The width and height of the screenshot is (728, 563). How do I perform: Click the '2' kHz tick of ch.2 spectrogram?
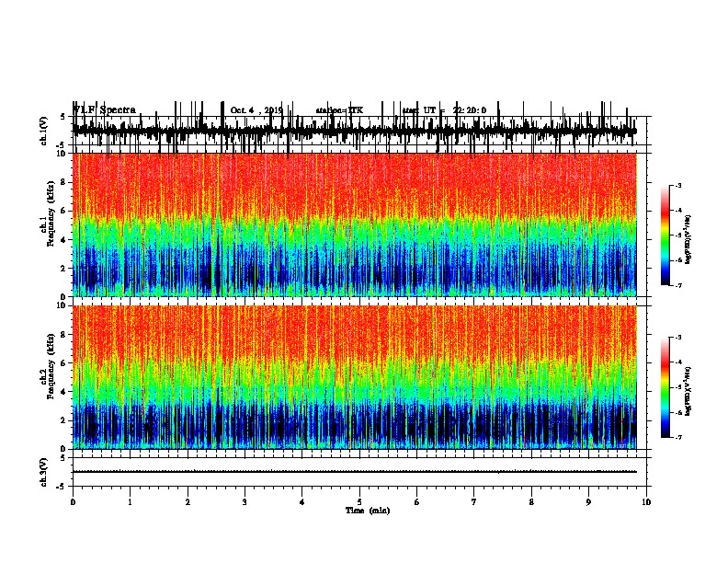pos(63,420)
